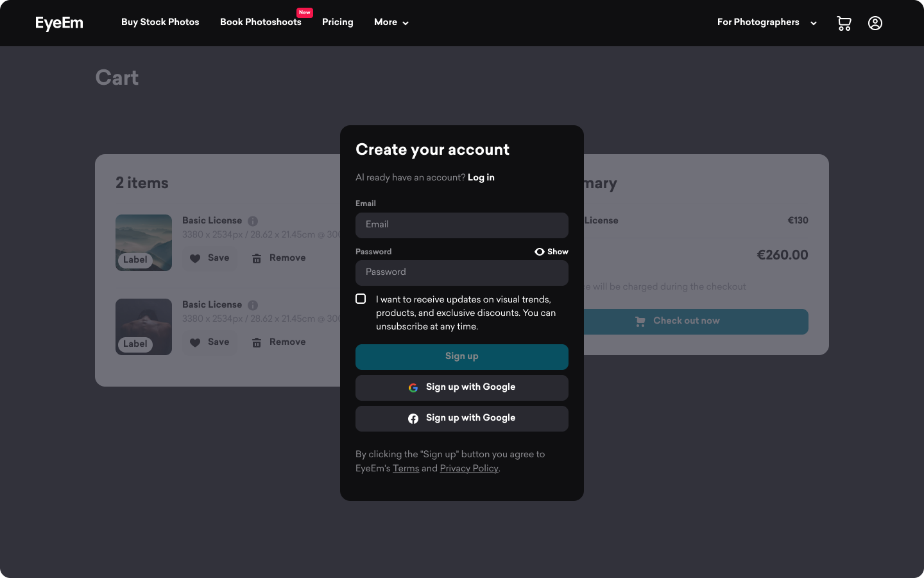Open the mountain landscape photo thumbnail
Image resolution: width=924 pixels, height=578 pixels.
[x=144, y=243]
